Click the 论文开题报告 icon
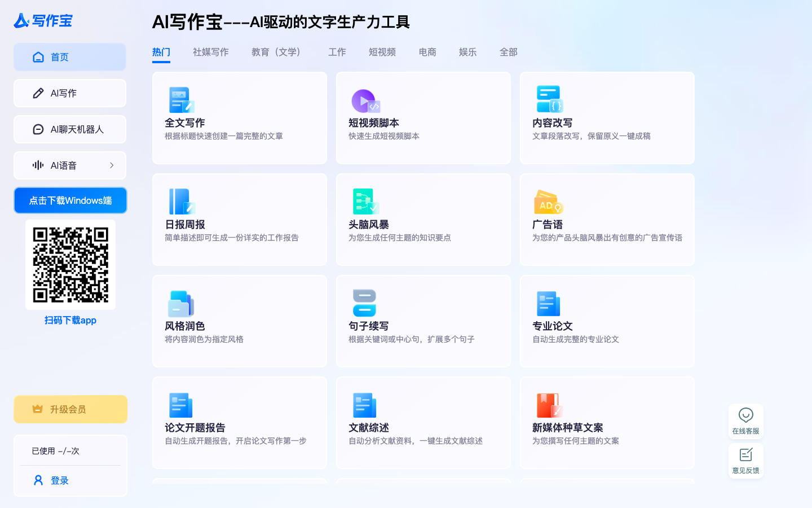This screenshot has width=812, height=508. pos(181,405)
